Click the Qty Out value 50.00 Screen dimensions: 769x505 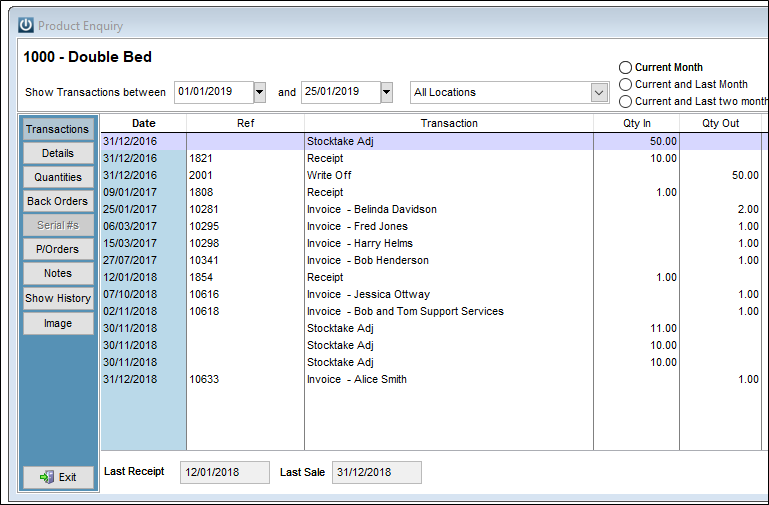tap(745, 175)
